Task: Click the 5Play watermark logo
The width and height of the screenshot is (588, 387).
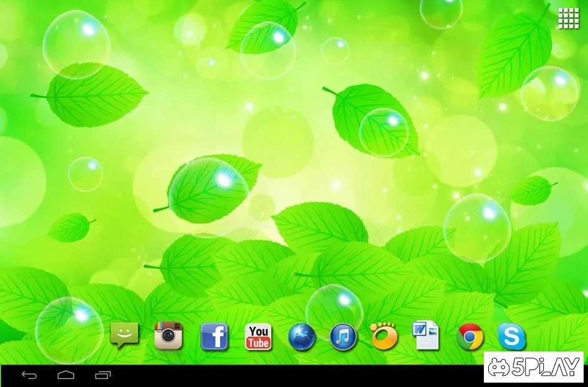Action: [x=533, y=368]
